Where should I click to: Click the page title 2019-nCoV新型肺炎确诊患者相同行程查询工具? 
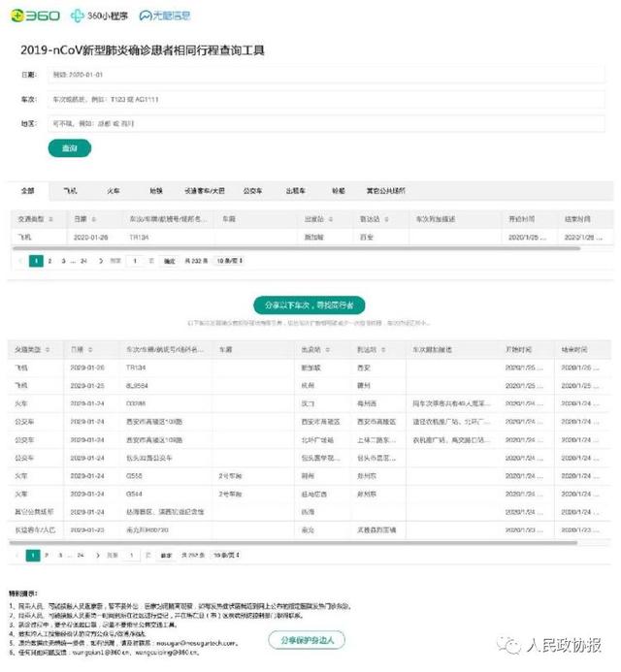coord(143,50)
